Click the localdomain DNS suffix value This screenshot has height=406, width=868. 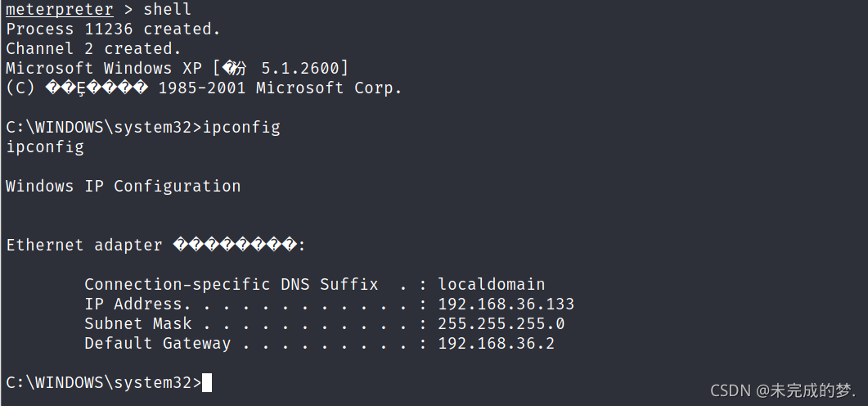(x=492, y=285)
